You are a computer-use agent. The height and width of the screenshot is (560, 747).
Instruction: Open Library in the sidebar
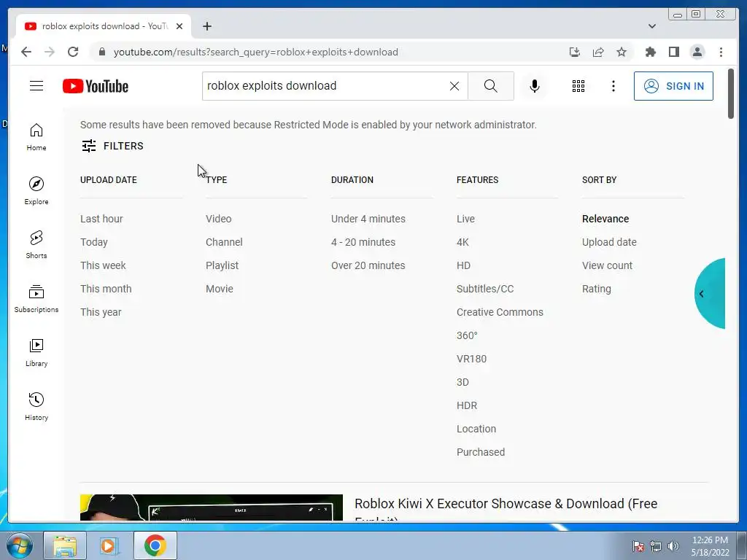(x=36, y=352)
